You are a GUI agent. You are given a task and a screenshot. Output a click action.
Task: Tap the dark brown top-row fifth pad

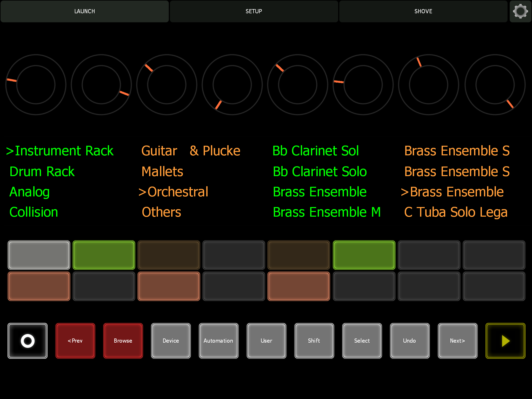[x=299, y=255]
